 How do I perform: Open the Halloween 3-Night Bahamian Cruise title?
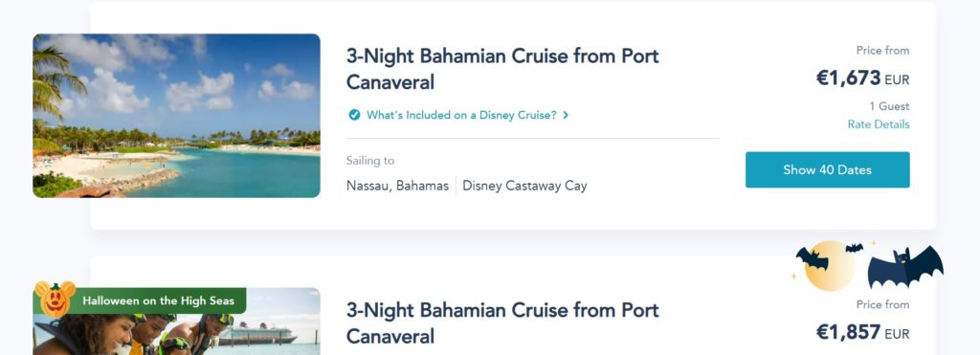point(502,323)
